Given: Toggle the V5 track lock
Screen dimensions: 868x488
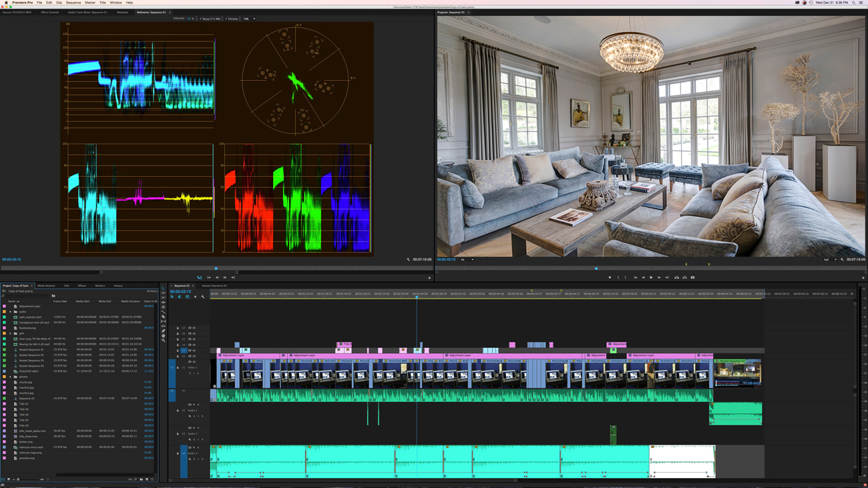Looking at the screenshot, I should (x=178, y=339).
